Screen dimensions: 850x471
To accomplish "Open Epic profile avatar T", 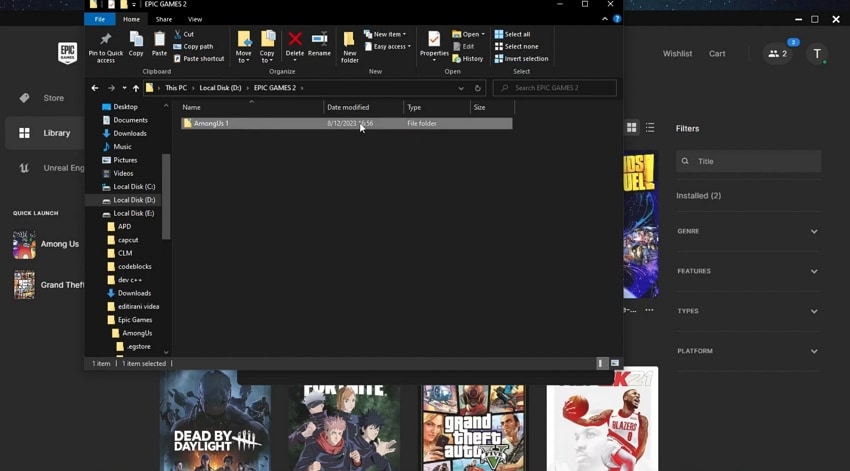I will [x=817, y=54].
